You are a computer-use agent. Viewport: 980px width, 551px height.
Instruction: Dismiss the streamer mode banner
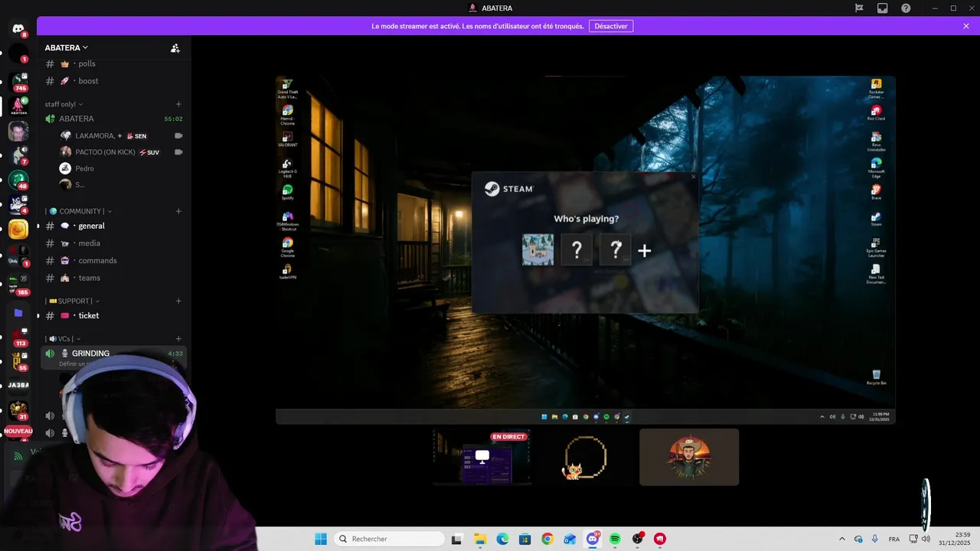(966, 26)
